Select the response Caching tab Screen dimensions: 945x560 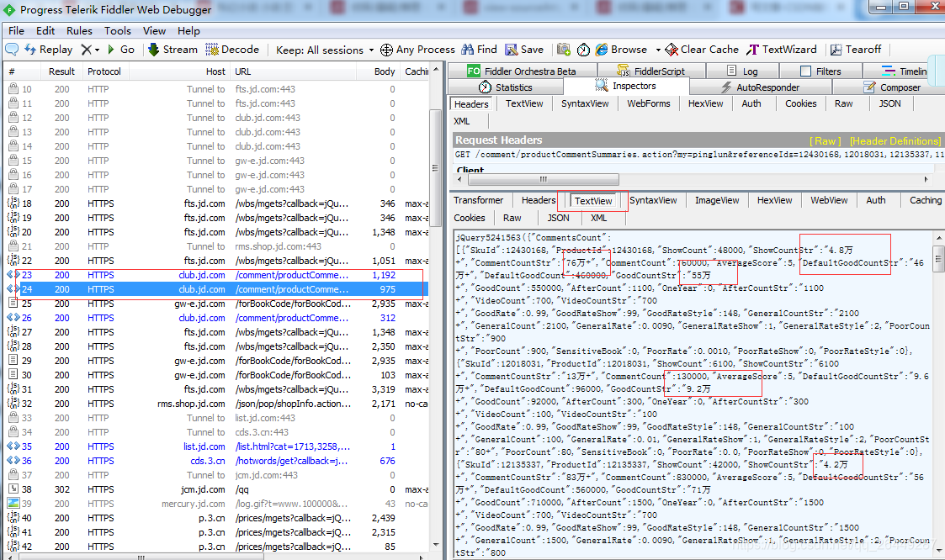pyautogui.click(x=925, y=200)
